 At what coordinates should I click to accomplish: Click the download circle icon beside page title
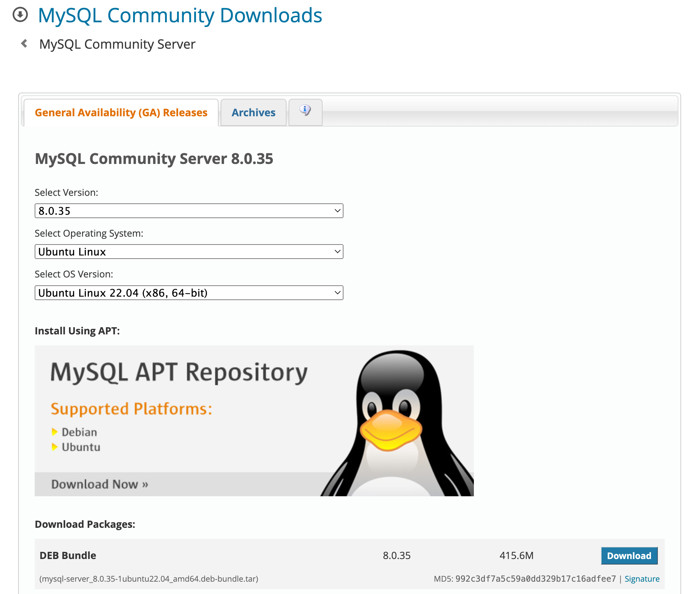pos(20,15)
